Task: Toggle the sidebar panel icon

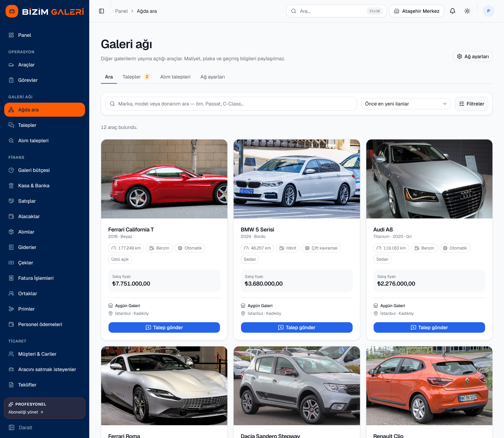Action: pyautogui.click(x=101, y=11)
